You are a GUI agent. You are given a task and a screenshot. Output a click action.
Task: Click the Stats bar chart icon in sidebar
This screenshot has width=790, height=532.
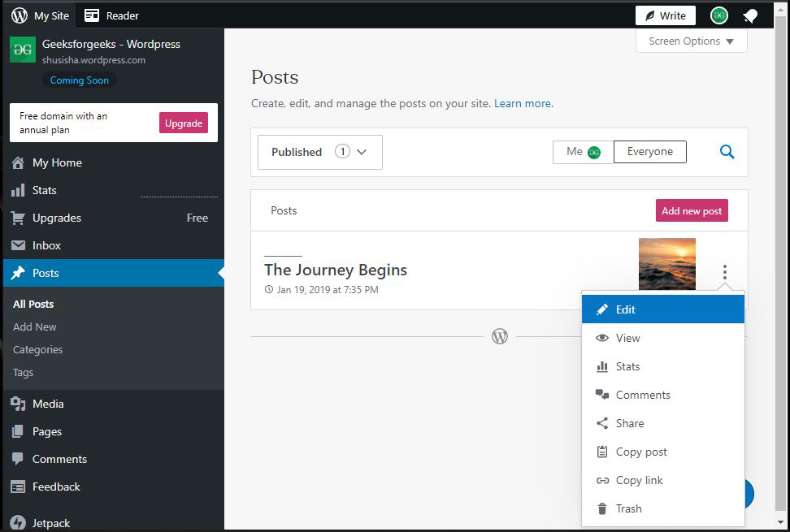18,190
